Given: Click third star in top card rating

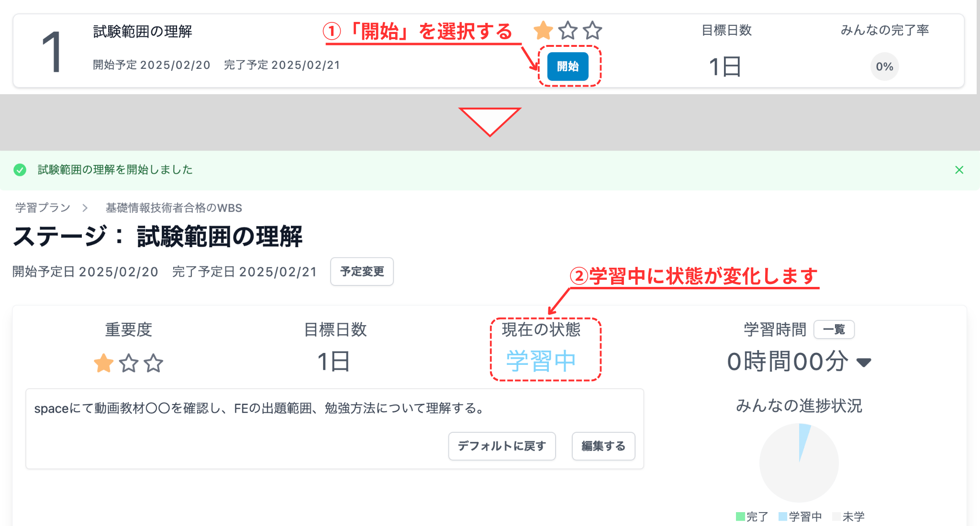Looking at the screenshot, I should click(x=592, y=31).
